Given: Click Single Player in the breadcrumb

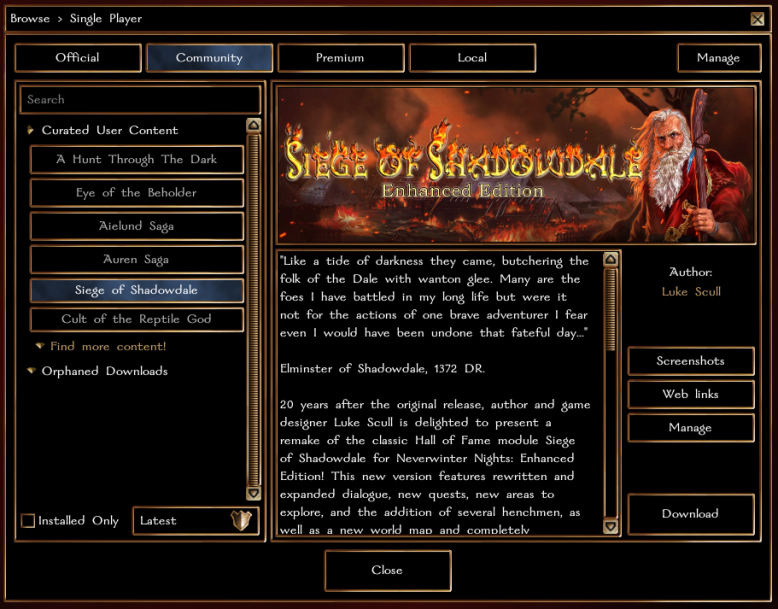Looking at the screenshot, I should (106, 19).
